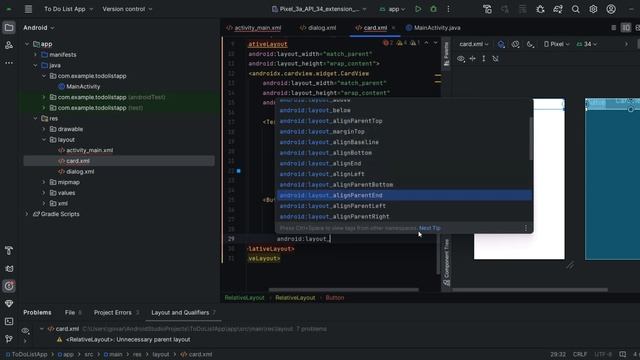Switch to activity_main.xml editor tab
640x360 pixels.
click(253, 28)
